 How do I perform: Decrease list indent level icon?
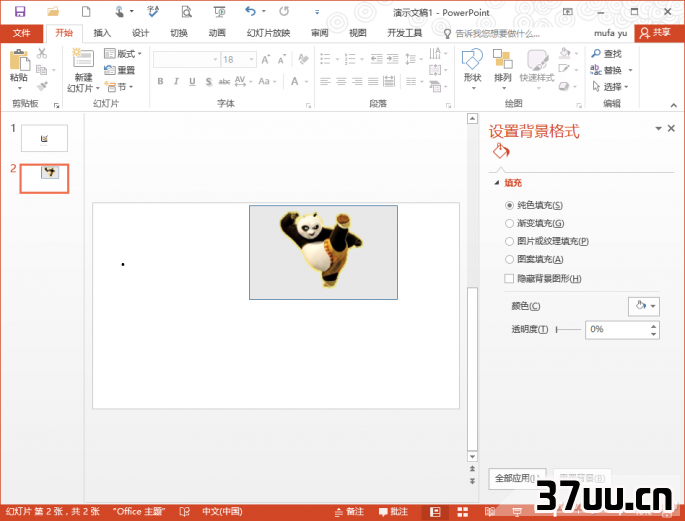(377, 59)
